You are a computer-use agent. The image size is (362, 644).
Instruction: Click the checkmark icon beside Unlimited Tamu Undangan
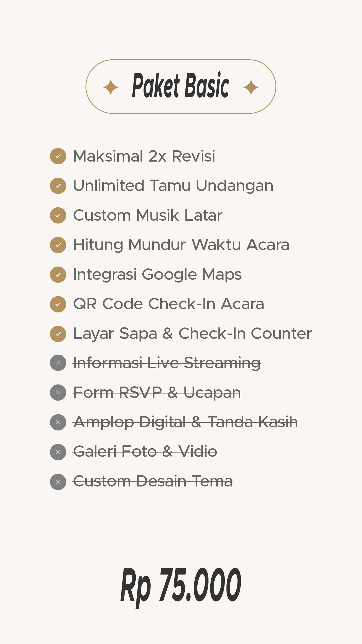(58, 186)
